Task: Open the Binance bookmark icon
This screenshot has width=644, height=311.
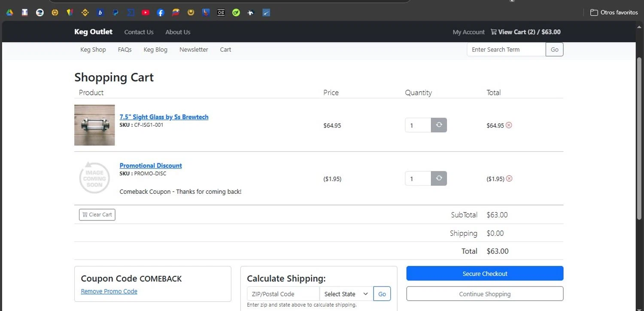Action: click(85, 12)
